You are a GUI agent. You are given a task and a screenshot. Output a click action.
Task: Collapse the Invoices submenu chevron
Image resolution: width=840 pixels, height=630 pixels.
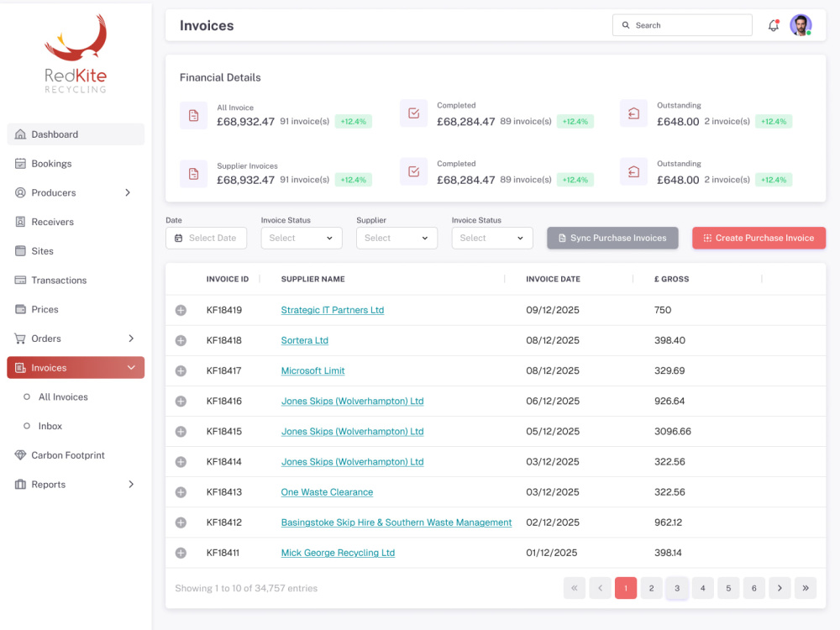pos(131,368)
